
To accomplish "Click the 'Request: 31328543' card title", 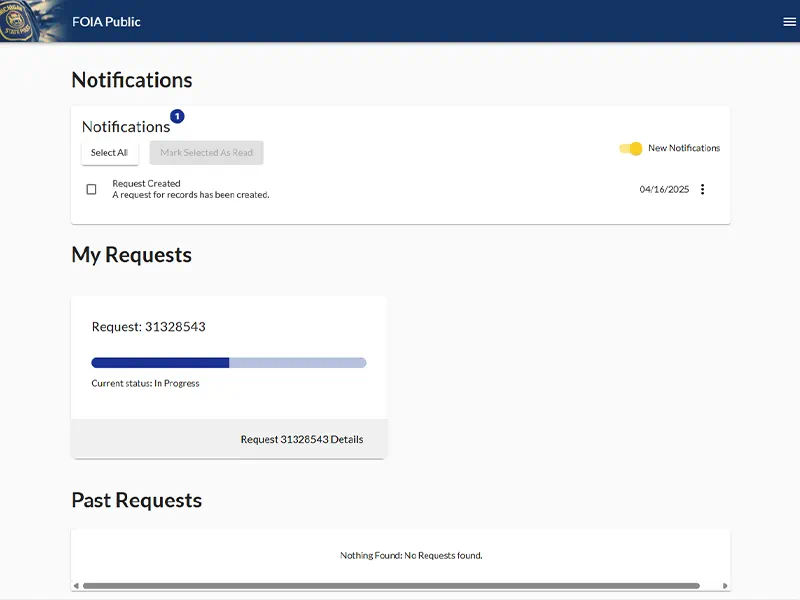I will pyautogui.click(x=148, y=327).
